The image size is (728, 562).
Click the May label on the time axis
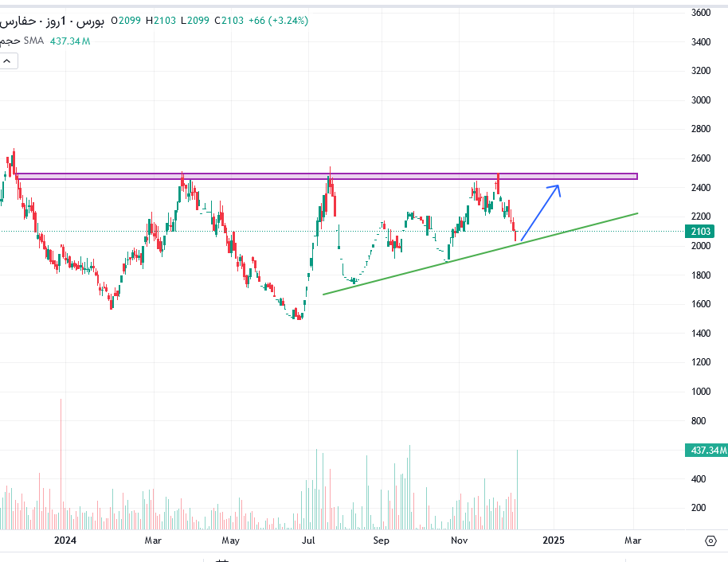pyautogui.click(x=230, y=541)
